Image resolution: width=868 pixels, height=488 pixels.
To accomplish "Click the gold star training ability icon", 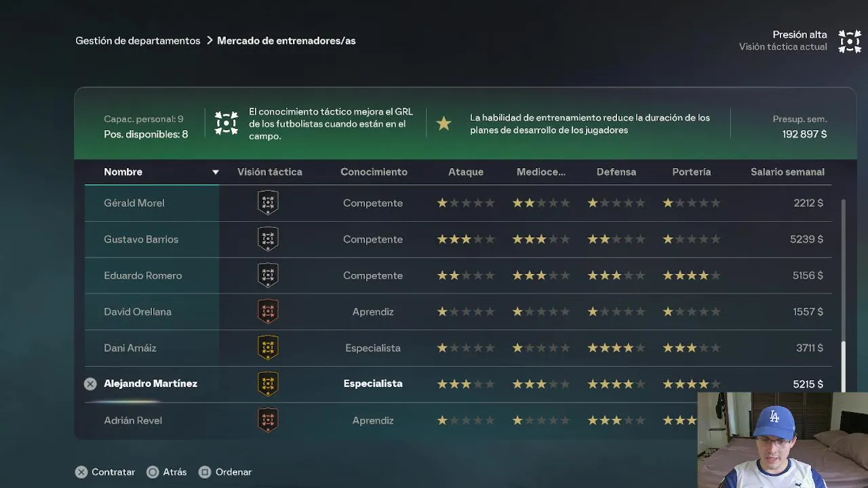I will click(x=443, y=123).
